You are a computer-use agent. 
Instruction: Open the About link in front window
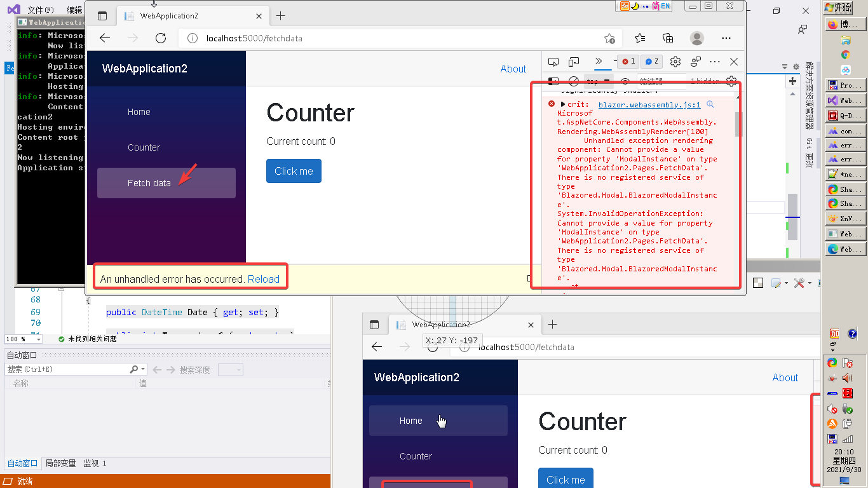[x=513, y=69]
